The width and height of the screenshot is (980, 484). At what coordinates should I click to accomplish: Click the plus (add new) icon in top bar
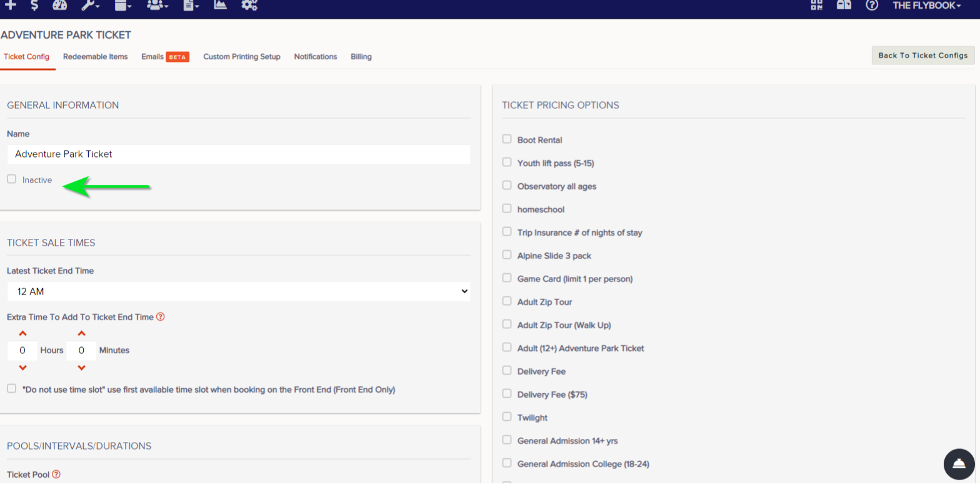pyautogui.click(x=11, y=5)
